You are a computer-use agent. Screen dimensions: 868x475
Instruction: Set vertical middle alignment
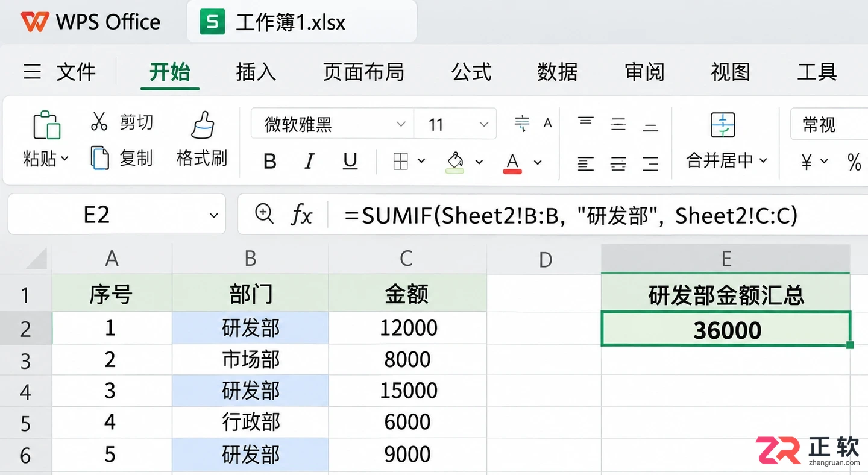(618, 125)
